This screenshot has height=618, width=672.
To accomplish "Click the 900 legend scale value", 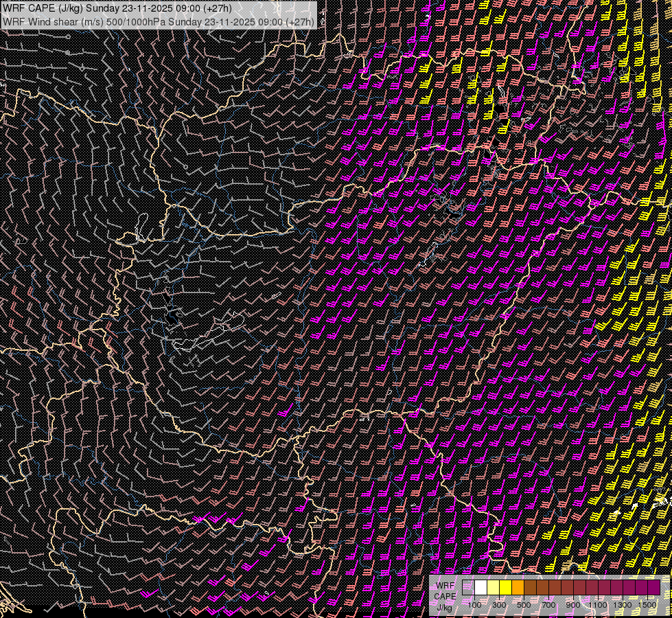I will point(573,605).
